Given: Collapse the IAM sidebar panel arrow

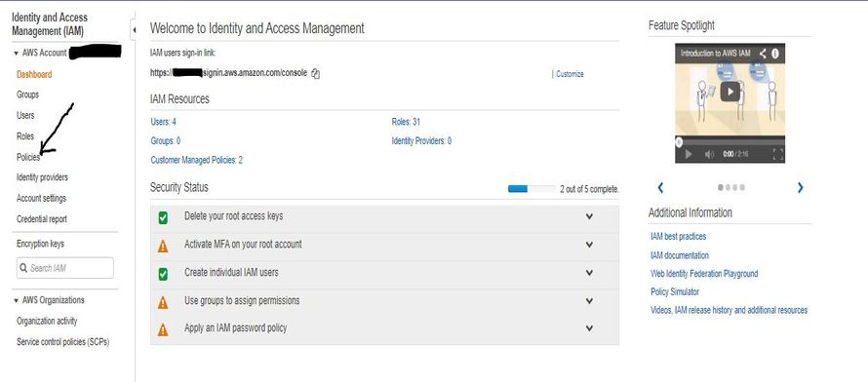Looking at the screenshot, I should tap(134, 30).
